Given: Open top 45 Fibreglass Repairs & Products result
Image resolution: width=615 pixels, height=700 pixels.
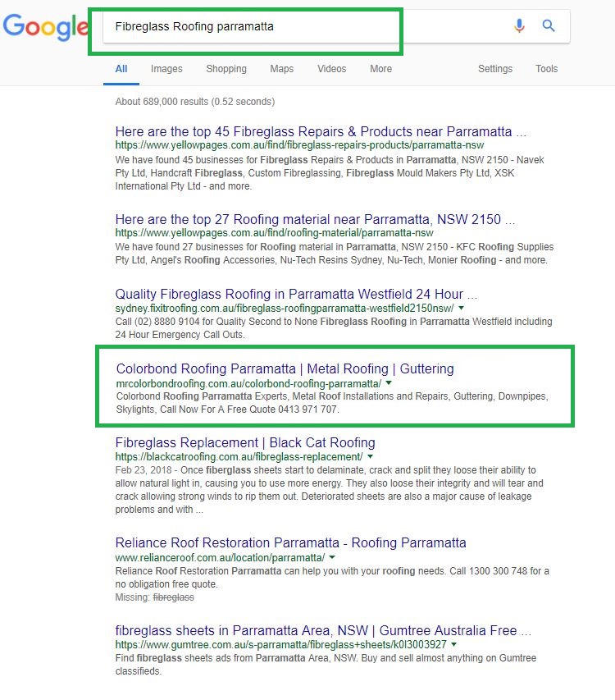Looking at the screenshot, I should pyautogui.click(x=321, y=131).
